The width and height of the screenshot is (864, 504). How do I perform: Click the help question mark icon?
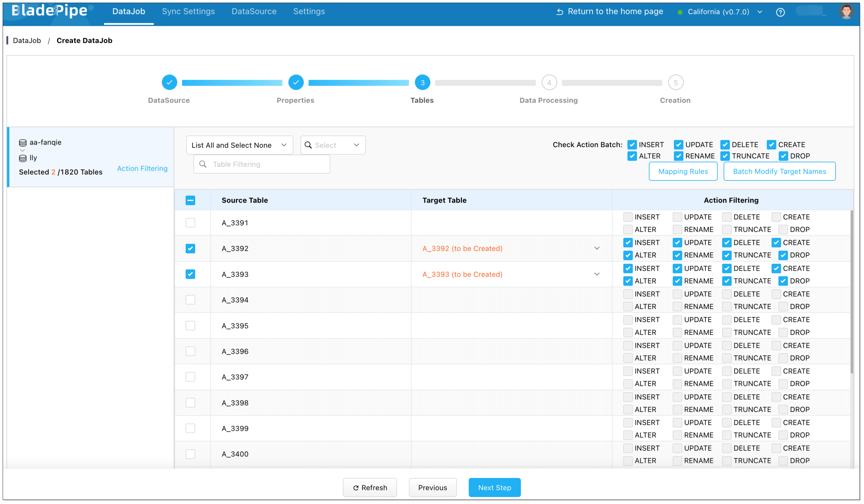tap(780, 12)
